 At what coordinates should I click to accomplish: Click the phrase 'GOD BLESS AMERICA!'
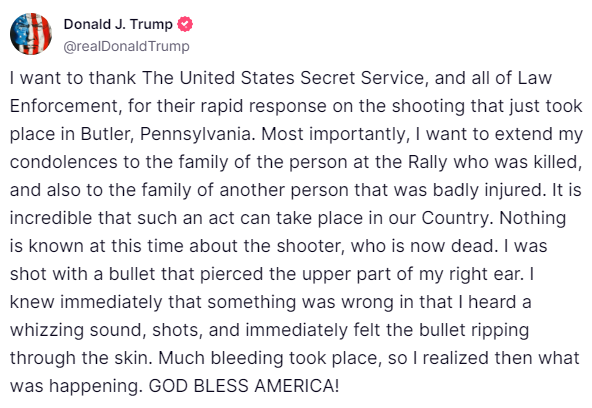244,386
